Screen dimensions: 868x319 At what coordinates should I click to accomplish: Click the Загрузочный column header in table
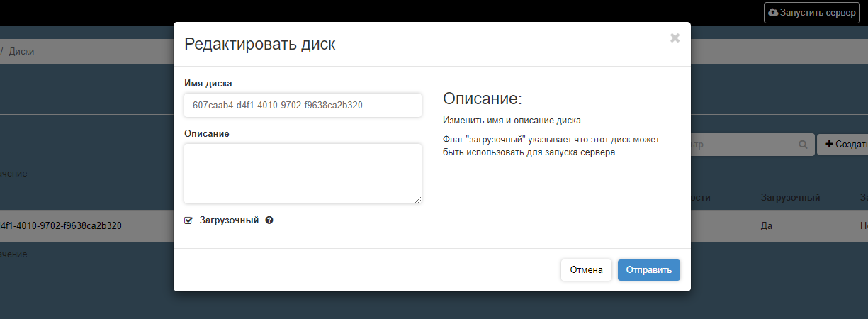click(x=790, y=198)
